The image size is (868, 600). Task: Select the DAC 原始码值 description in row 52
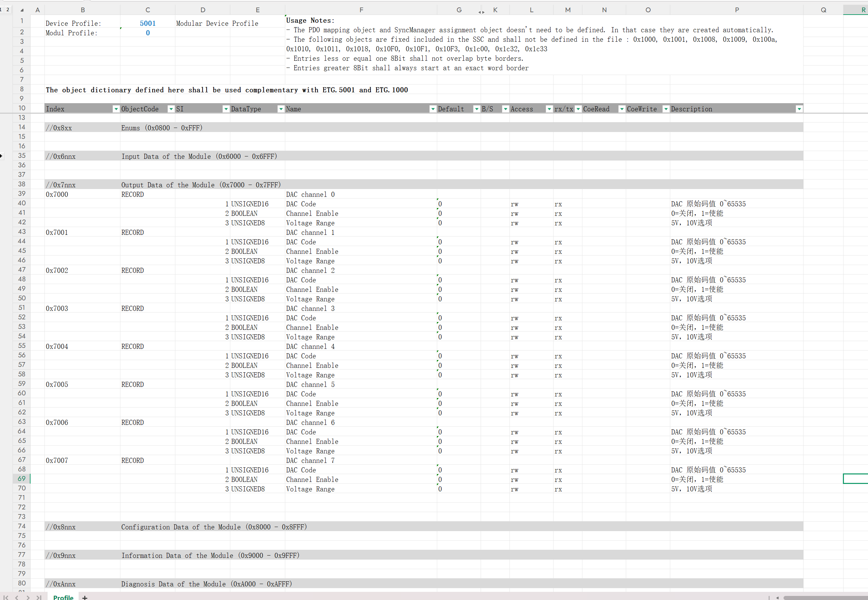736,318
